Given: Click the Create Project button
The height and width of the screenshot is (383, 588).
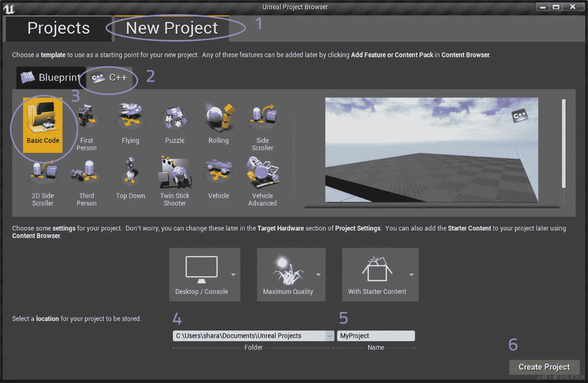Looking at the screenshot, I should [544, 367].
